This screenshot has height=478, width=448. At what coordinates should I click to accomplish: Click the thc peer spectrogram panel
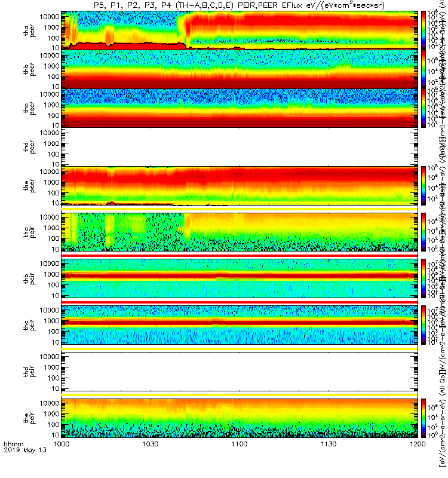pos(240,108)
